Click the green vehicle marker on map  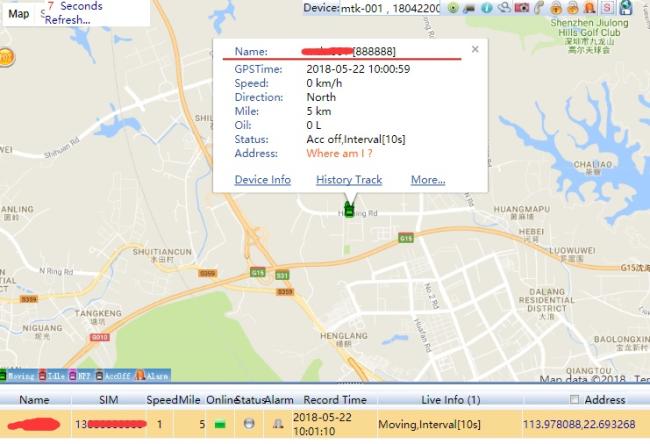click(349, 210)
